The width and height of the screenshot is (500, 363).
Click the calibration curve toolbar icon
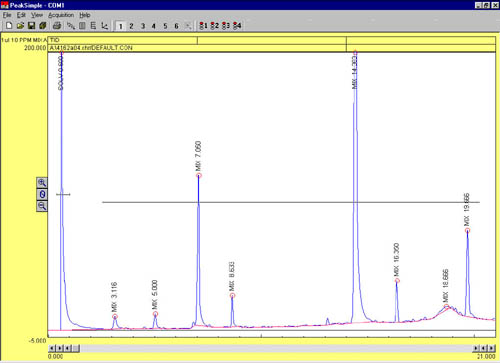pos(104,26)
